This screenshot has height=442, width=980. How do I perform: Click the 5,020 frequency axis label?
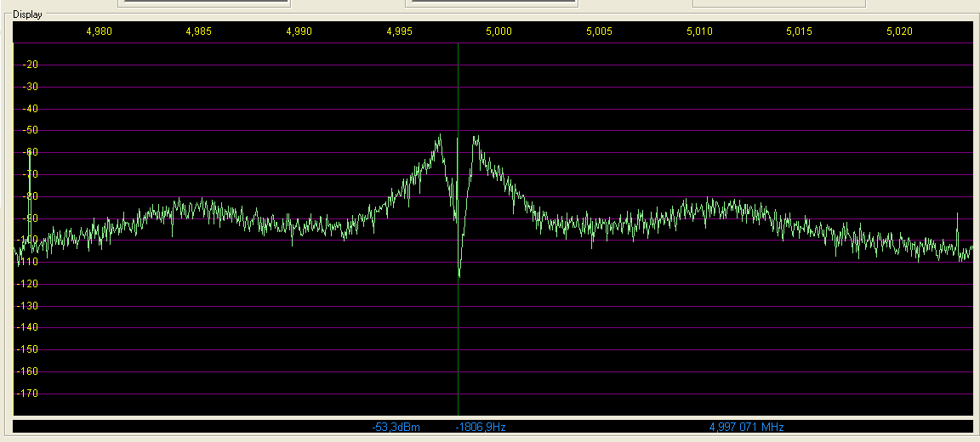pyautogui.click(x=899, y=31)
